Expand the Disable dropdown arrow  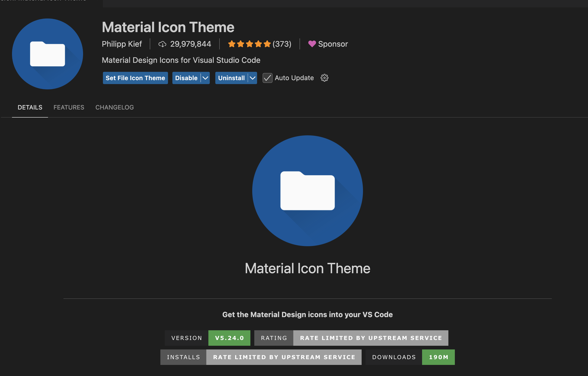click(205, 78)
